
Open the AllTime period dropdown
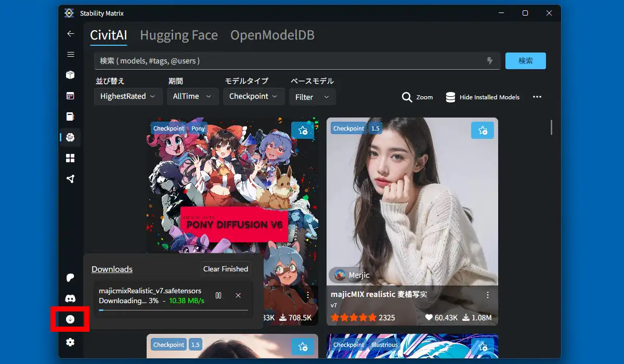(x=192, y=97)
